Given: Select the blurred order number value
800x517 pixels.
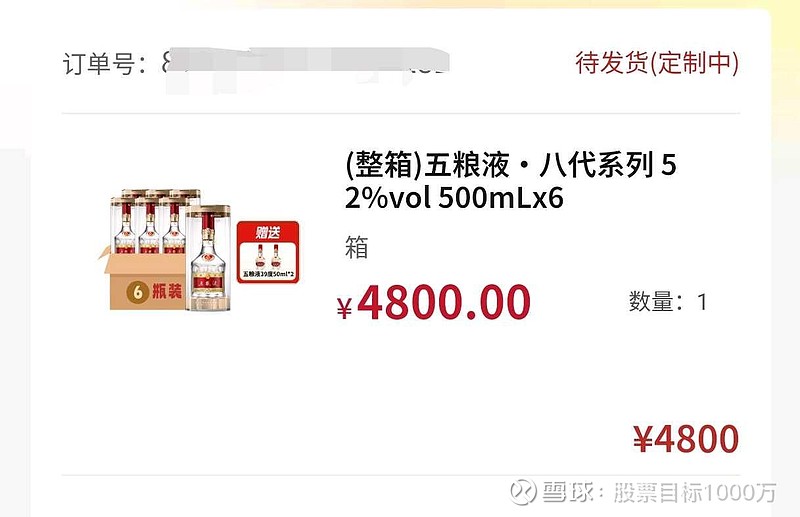Looking at the screenshot, I should click(x=305, y=64).
